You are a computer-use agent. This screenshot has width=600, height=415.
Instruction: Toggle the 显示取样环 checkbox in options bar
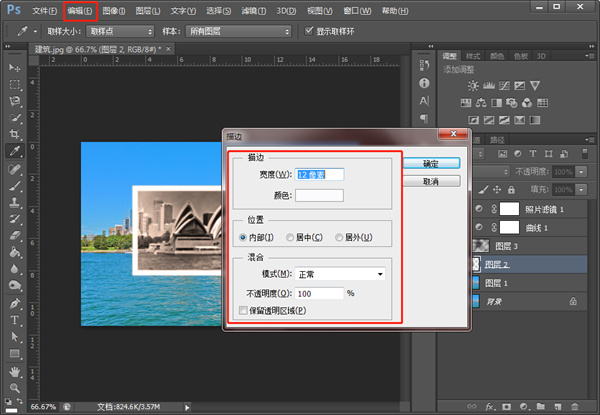pos(308,31)
